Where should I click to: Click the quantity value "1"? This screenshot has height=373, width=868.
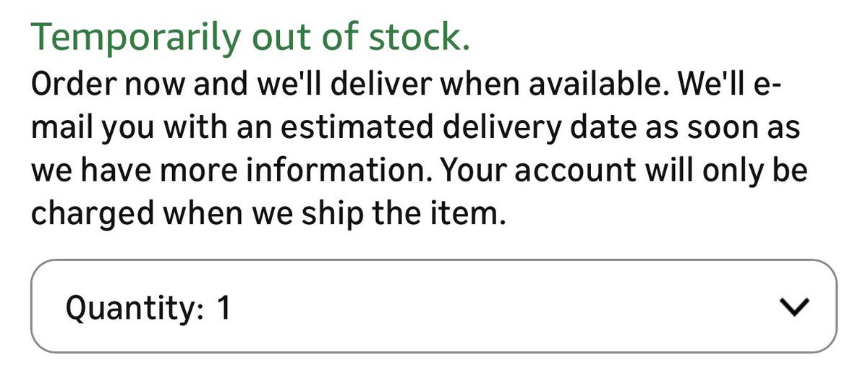pyautogui.click(x=224, y=308)
